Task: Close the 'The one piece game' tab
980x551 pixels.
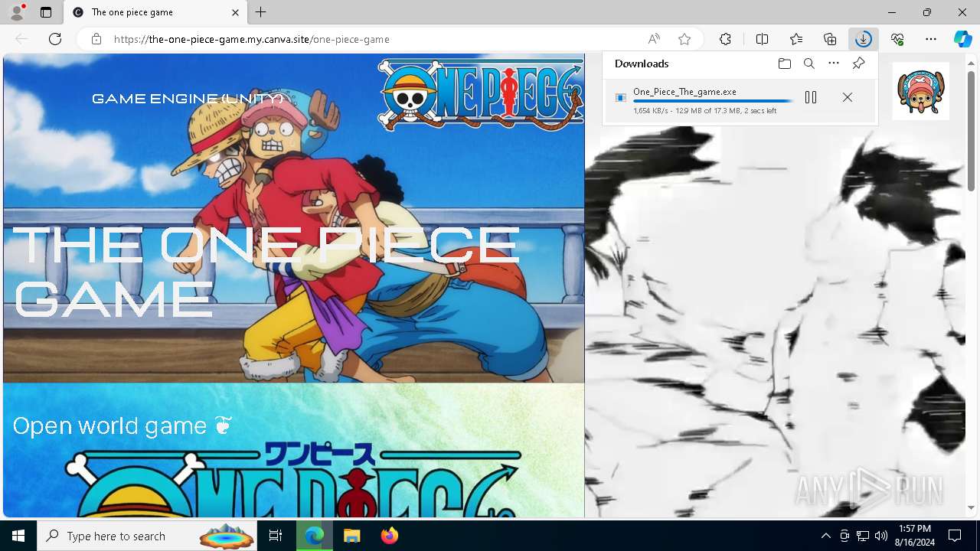Action: (235, 12)
